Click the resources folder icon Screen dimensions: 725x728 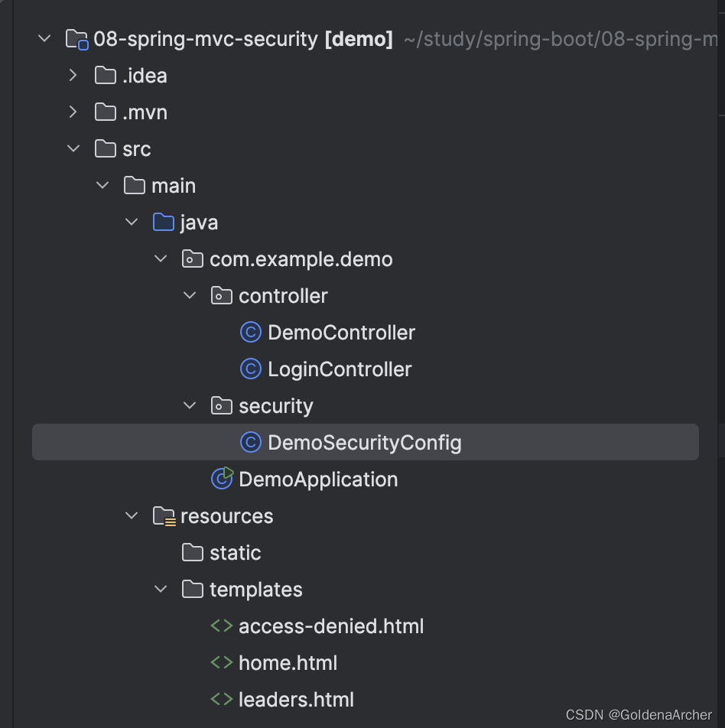coord(164,517)
